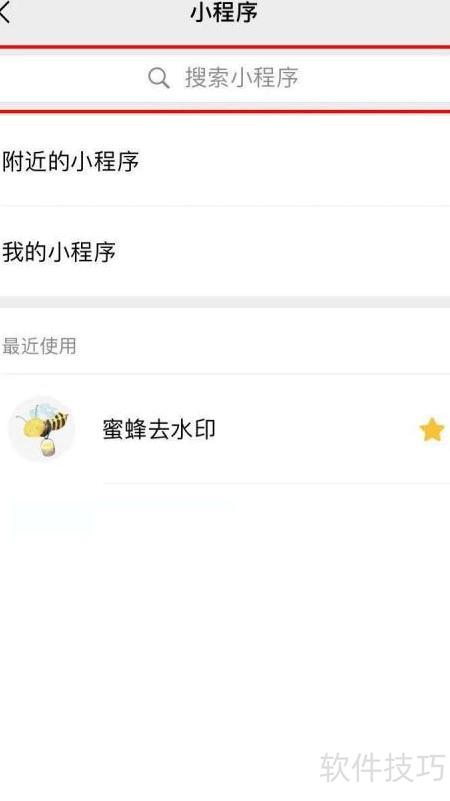Viewport: 450px width, 801px height.
Task: Open 附近的小程序 list entry
Action: pyautogui.click(x=225, y=161)
